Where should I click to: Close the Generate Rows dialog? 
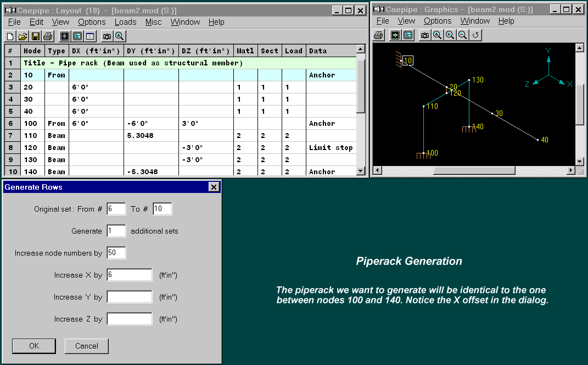(x=214, y=187)
